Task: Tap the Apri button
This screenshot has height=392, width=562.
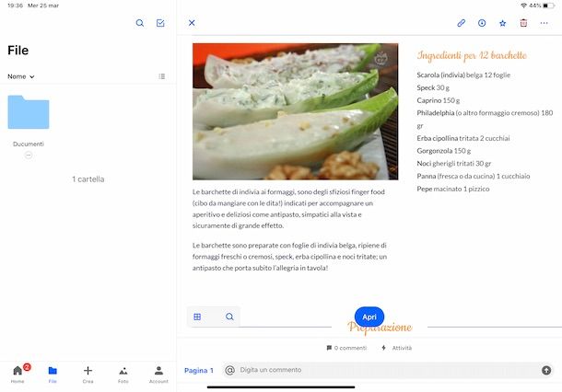Action: pyautogui.click(x=369, y=317)
